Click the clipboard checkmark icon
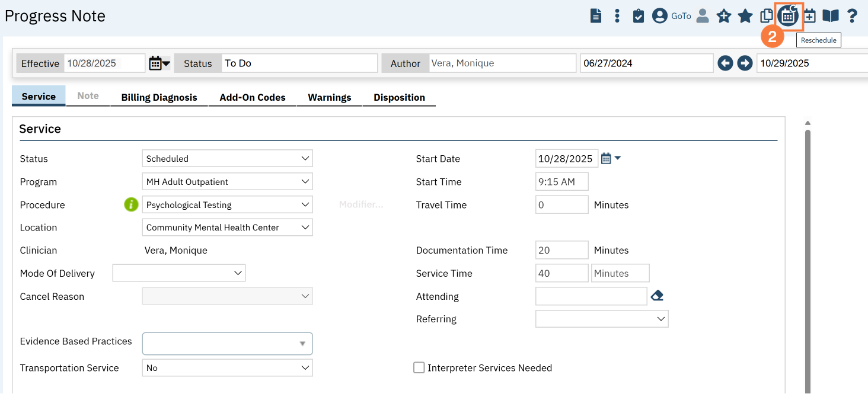 639,16
